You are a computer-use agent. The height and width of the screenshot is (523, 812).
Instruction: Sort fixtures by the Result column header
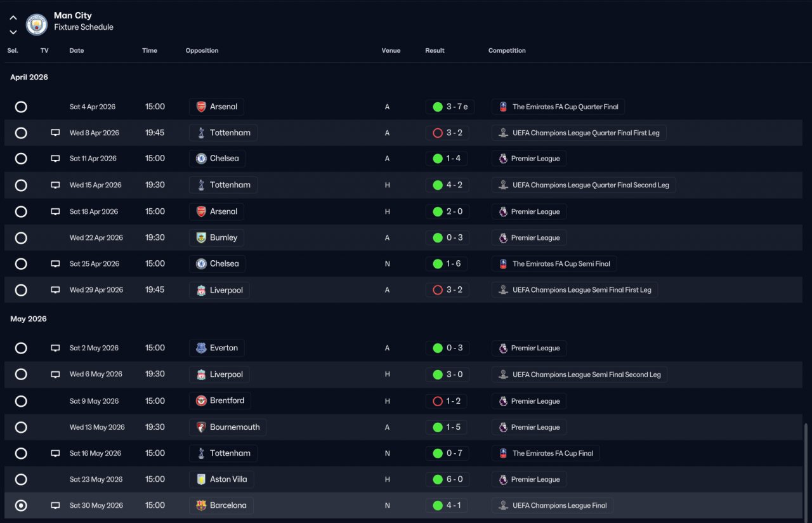[435, 51]
